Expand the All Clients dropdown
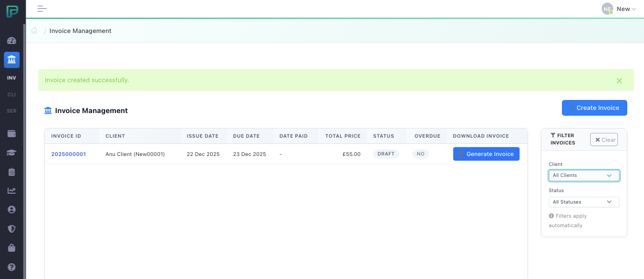 point(583,175)
